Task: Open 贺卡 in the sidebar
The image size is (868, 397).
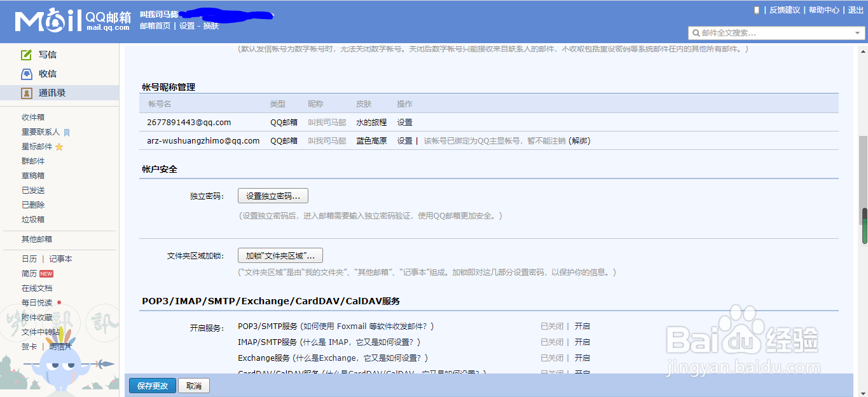Action: (x=29, y=347)
